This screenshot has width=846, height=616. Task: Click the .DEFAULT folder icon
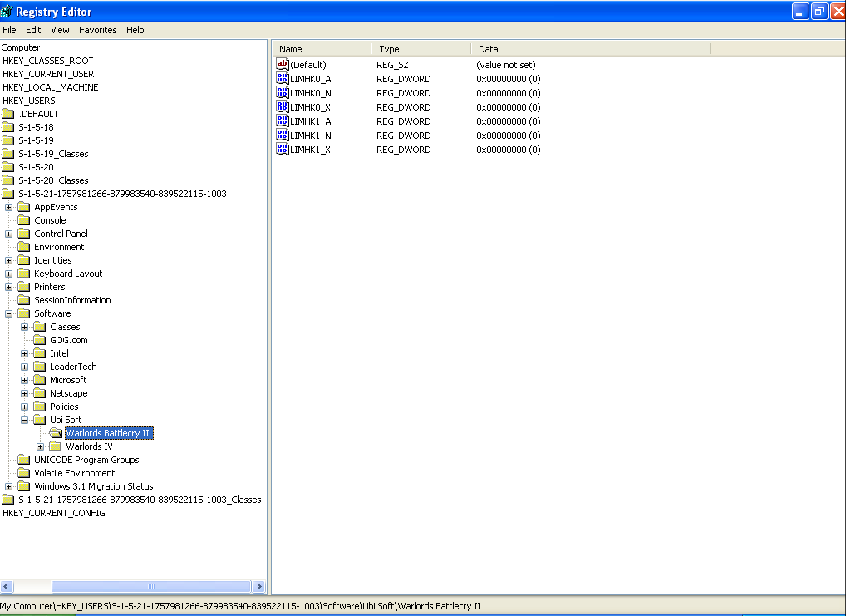coord(7,114)
